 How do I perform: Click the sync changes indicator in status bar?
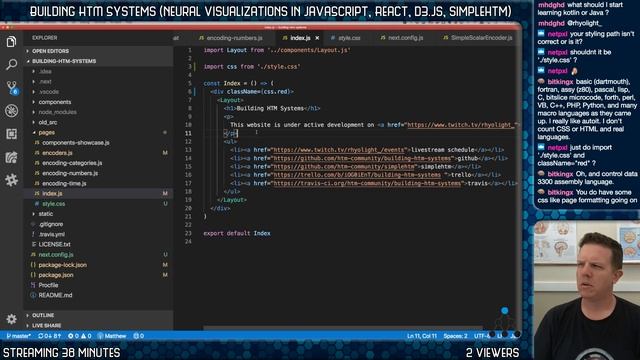click(x=49, y=336)
